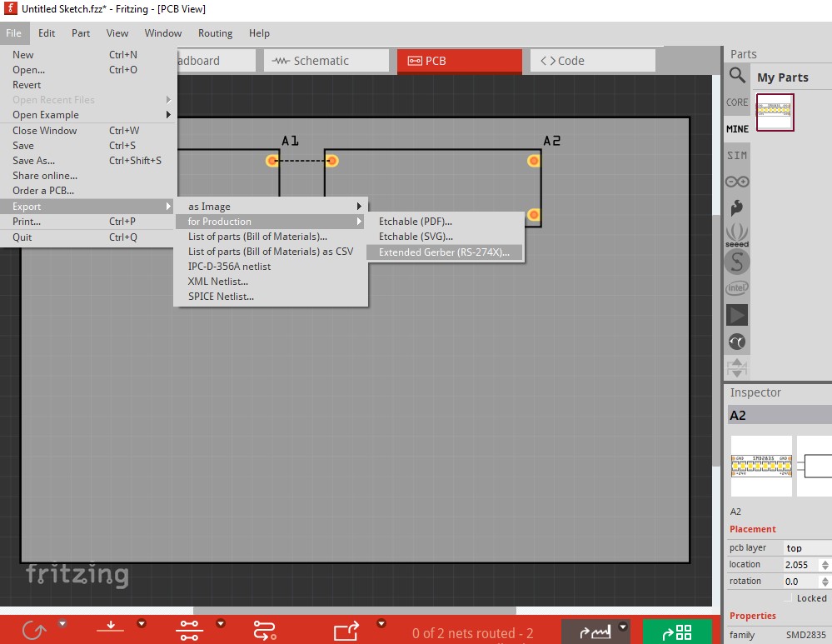
Task: Choose Extended Gerber (RS-274X) export
Action: pos(445,252)
